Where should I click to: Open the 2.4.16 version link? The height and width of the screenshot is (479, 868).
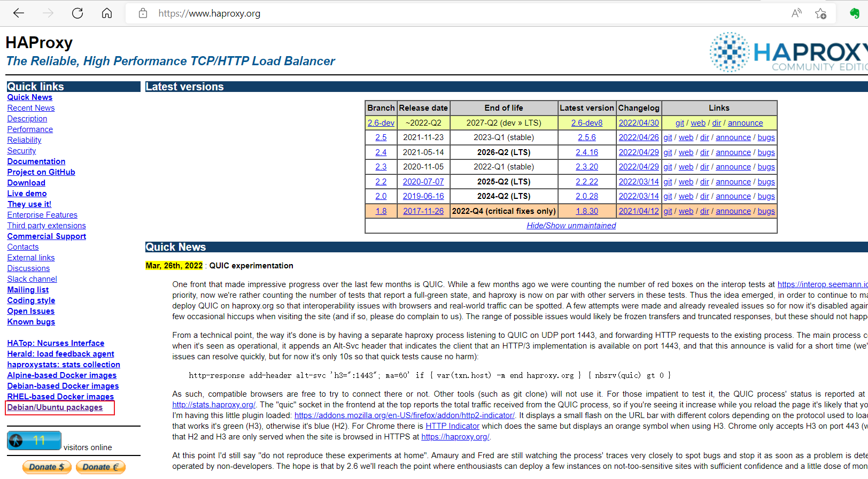587,152
